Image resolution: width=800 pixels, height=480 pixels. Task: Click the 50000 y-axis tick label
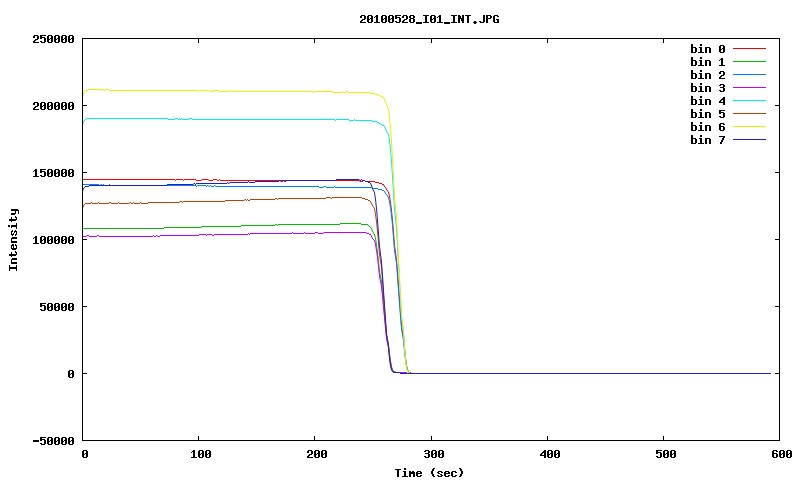[57, 307]
